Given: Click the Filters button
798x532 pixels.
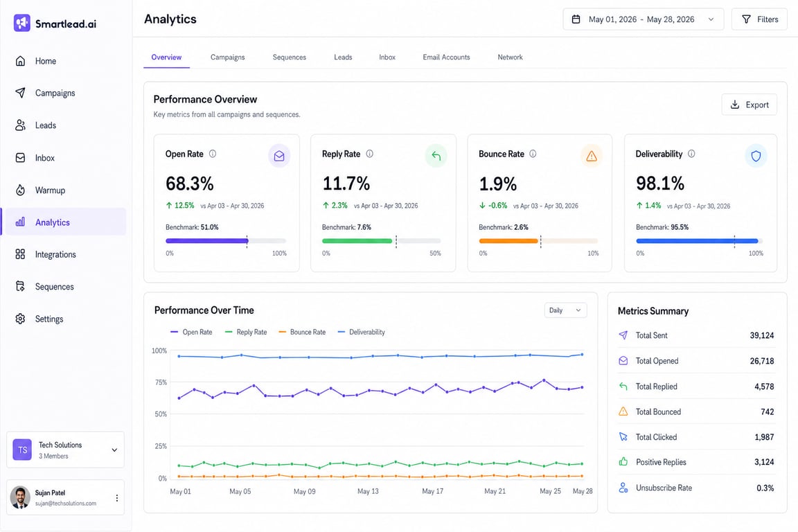Looking at the screenshot, I should (759, 19).
